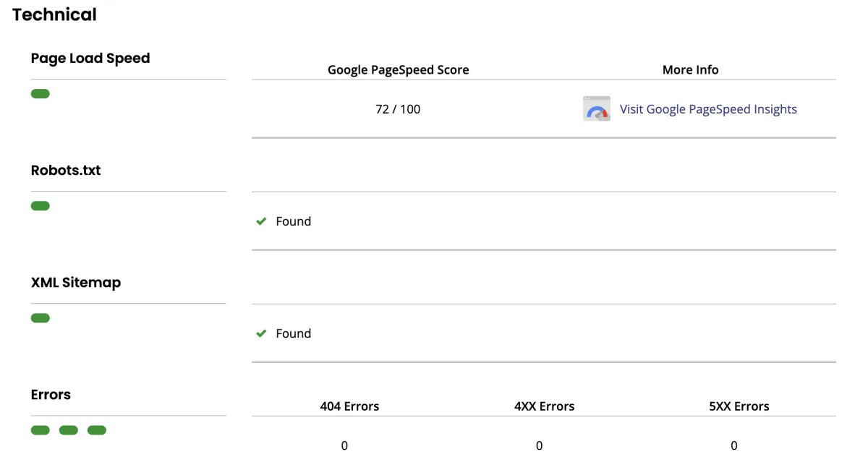The width and height of the screenshot is (868, 470).
Task: Click the More Info column header
Action: point(691,70)
